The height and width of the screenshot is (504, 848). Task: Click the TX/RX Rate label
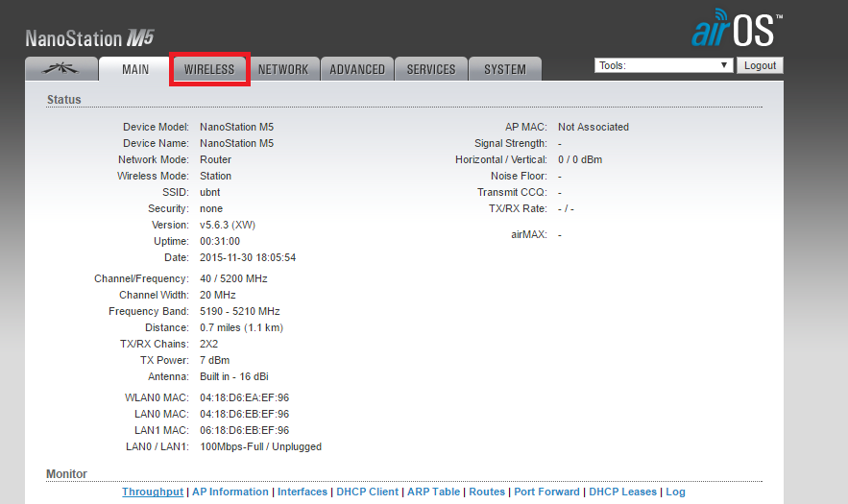(x=518, y=208)
